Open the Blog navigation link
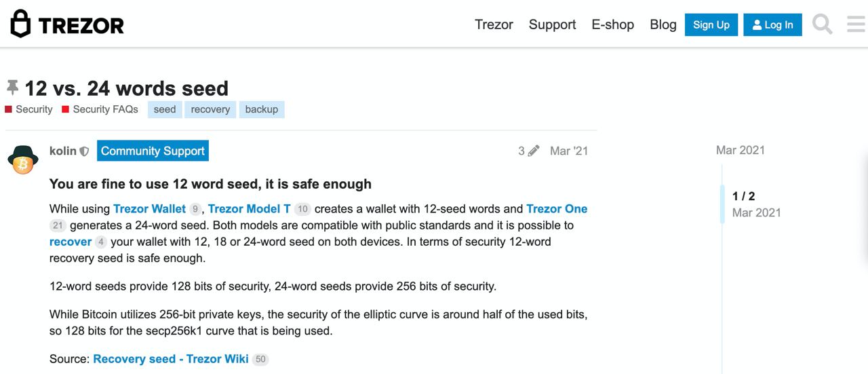Screen dimensions: 868x374 click(663, 24)
